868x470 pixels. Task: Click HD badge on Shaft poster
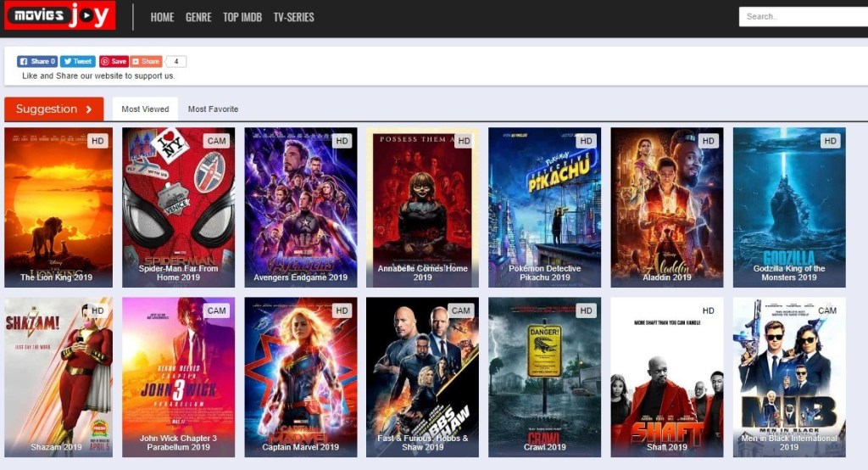[708, 311]
